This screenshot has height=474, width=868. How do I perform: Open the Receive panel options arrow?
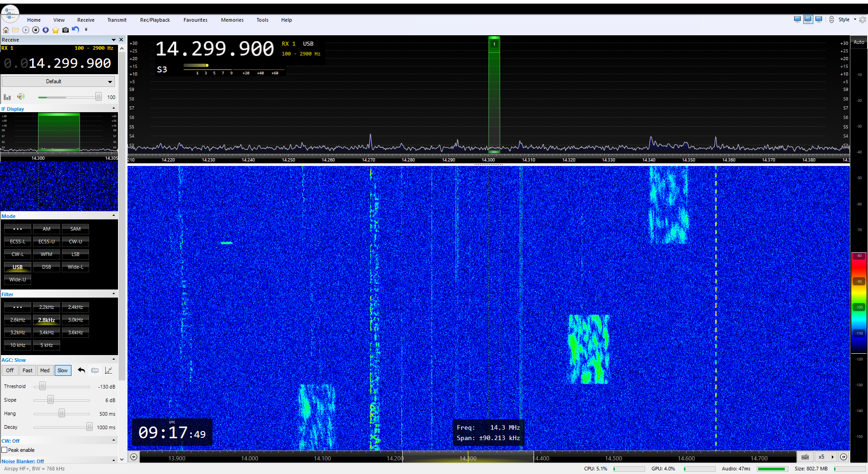point(113,40)
